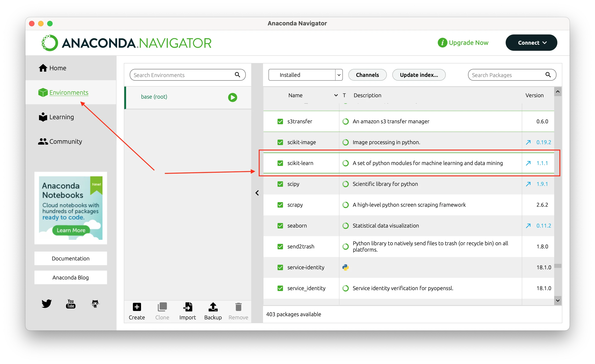Click the GitHub octocat icon
Image resolution: width=595 pixels, height=364 pixels.
95,304
